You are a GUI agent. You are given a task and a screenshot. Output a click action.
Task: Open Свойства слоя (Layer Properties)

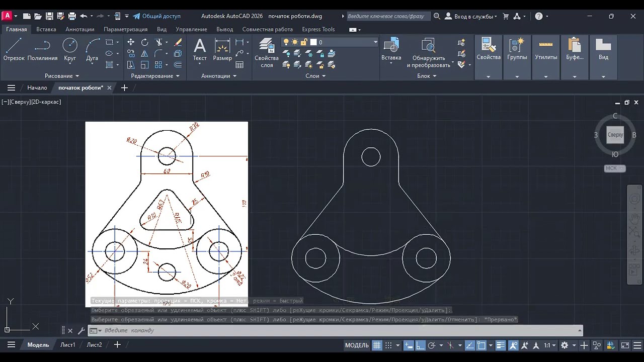tap(267, 53)
